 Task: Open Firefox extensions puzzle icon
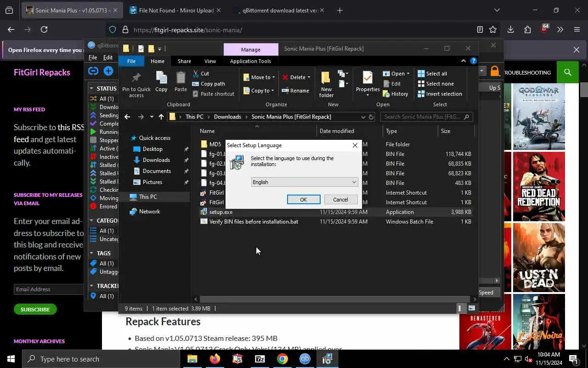coord(527,29)
